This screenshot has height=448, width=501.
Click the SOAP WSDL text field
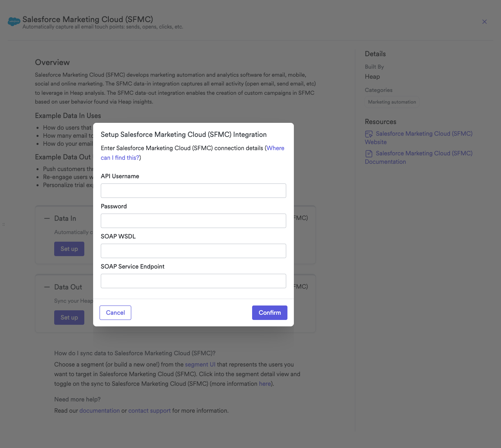(x=193, y=251)
